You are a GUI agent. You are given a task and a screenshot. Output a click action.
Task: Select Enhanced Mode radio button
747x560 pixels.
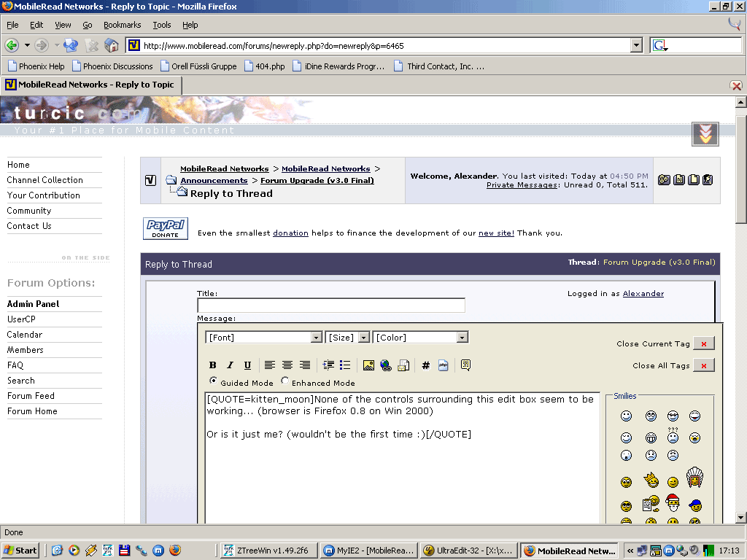(x=285, y=381)
